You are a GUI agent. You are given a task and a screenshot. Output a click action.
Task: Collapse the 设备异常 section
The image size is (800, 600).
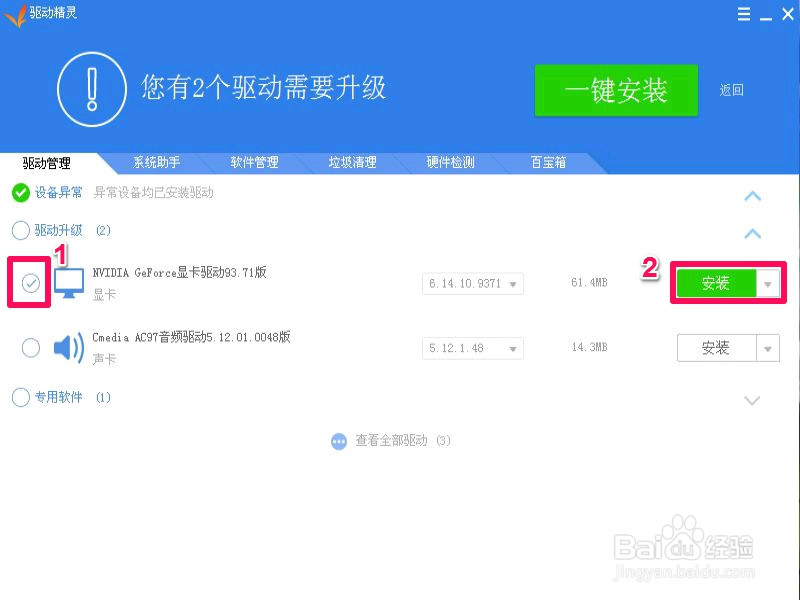753,196
